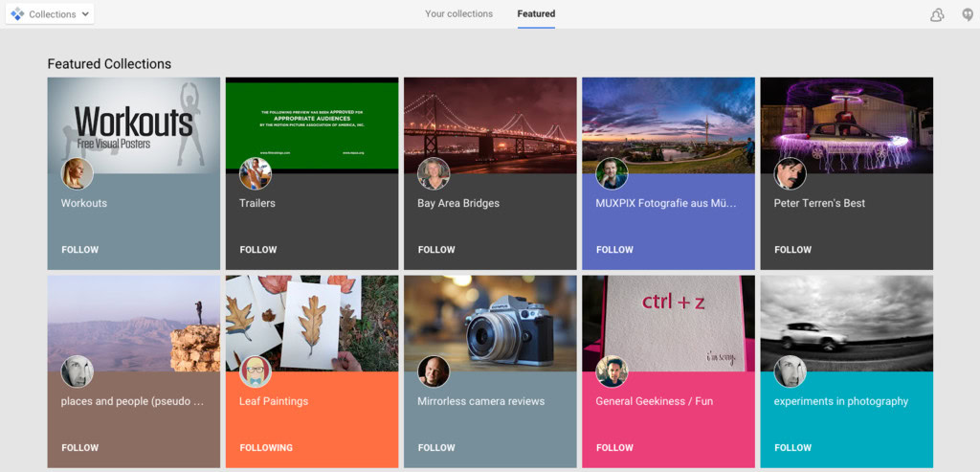980x472 pixels.
Task: Open Trailers owner profile avatar
Action: pos(255,173)
